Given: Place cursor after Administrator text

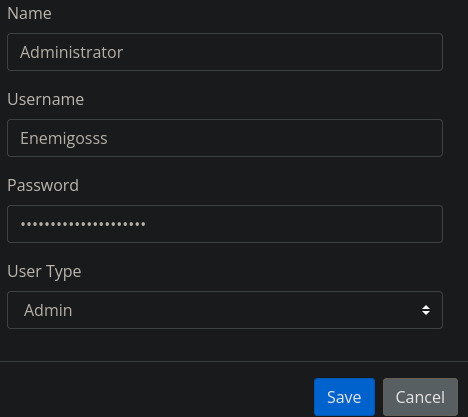Looking at the screenshot, I should click(124, 52).
